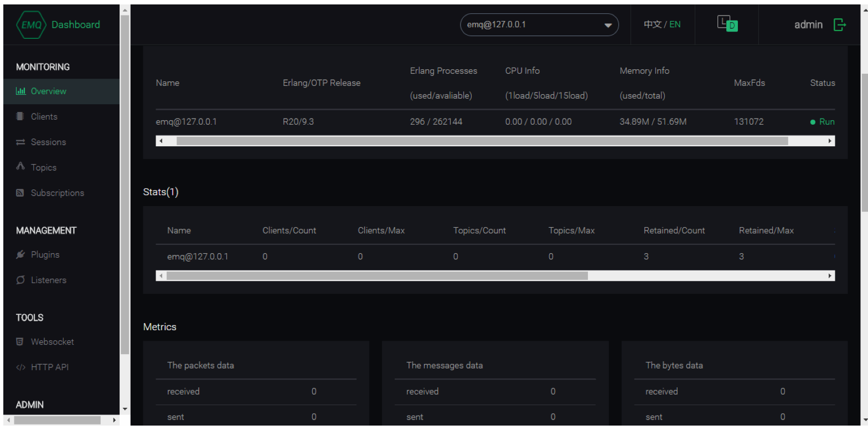This screenshot has height=430, width=868.
Task: Click the Topics/Count column header
Action: [x=479, y=231]
